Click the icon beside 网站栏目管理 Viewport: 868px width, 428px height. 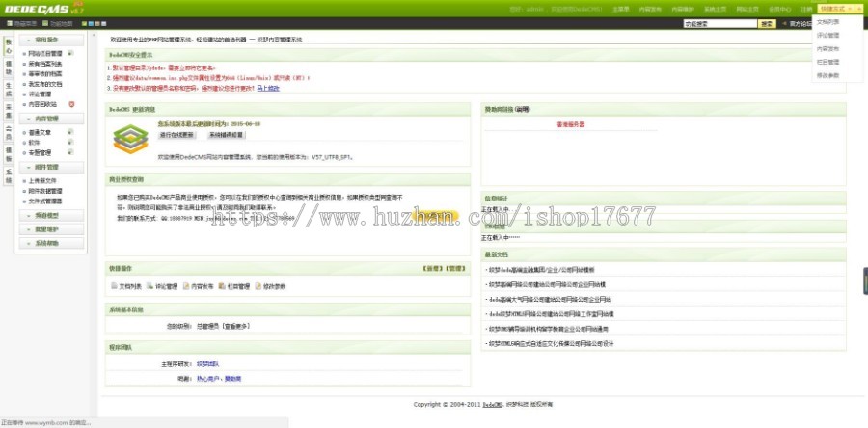70,53
